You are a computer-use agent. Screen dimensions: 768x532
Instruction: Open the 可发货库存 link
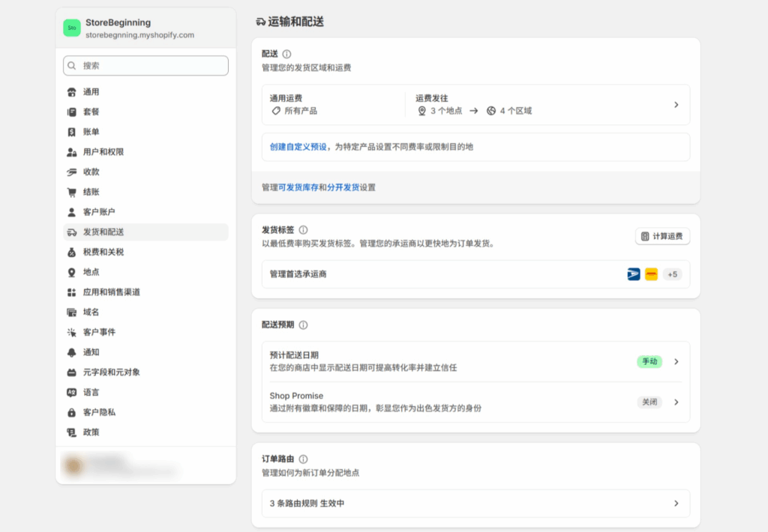298,187
